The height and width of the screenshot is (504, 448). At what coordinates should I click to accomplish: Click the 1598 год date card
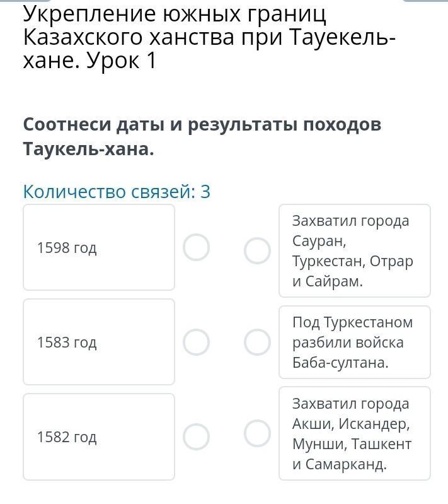pyautogui.click(x=99, y=247)
